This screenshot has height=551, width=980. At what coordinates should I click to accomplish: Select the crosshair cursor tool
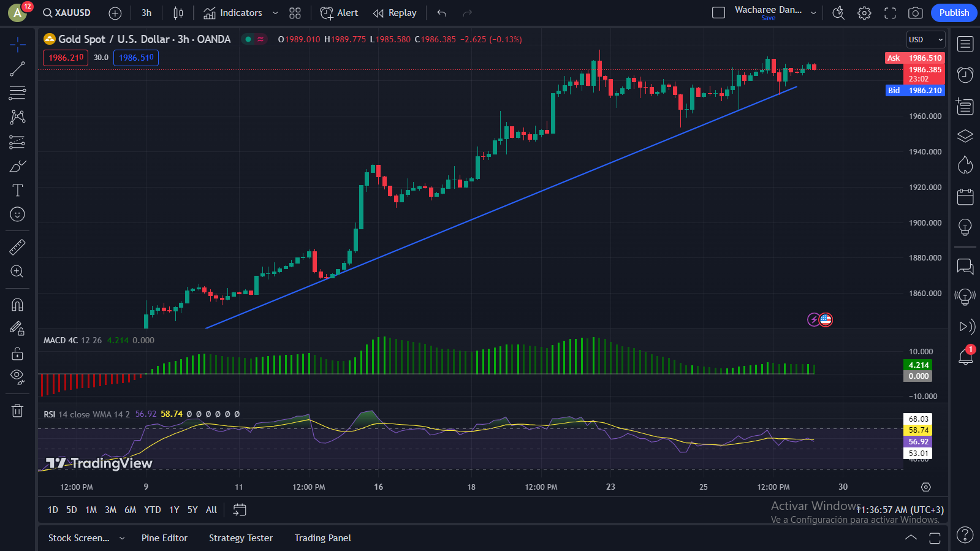(17, 44)
